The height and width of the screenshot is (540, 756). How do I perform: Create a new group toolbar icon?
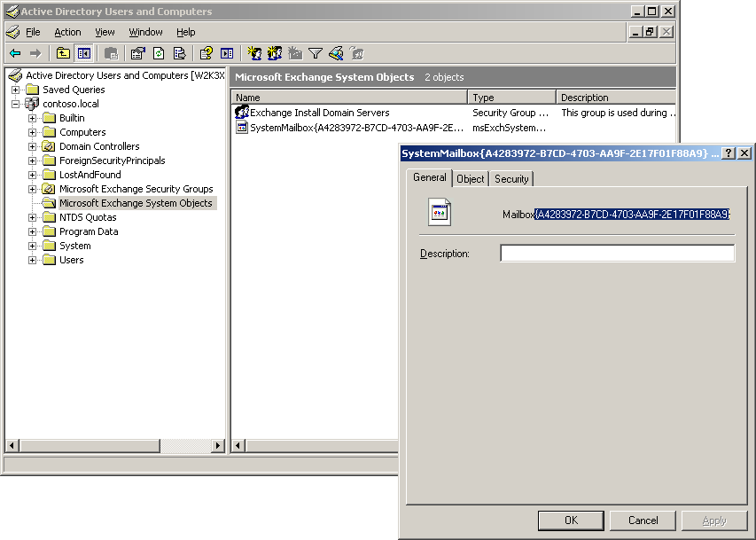(275, 53)
